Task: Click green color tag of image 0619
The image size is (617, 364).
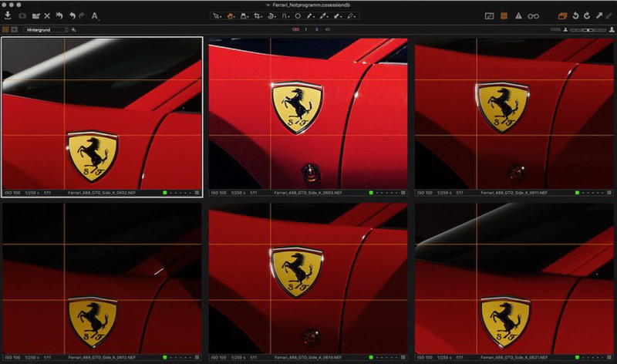Action: (371, 357)
